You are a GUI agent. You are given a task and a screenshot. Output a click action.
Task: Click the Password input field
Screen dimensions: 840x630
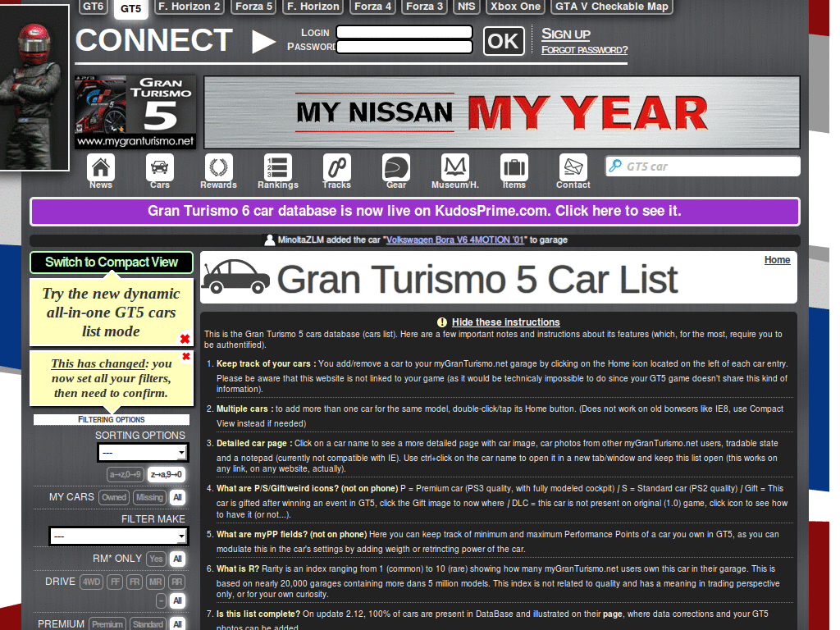click(404, 47)
